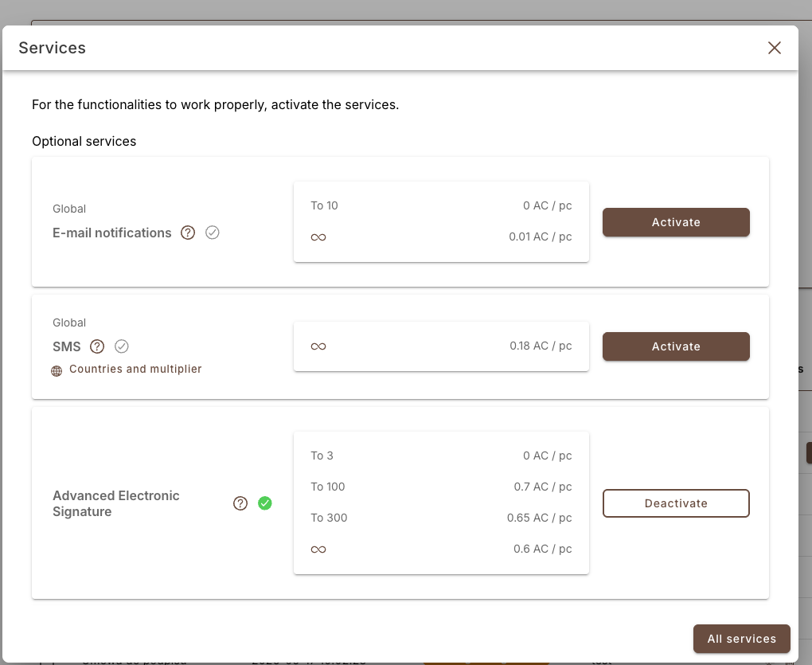Click the 'To 3' pricing tier
812x665 pixels.
322,456
